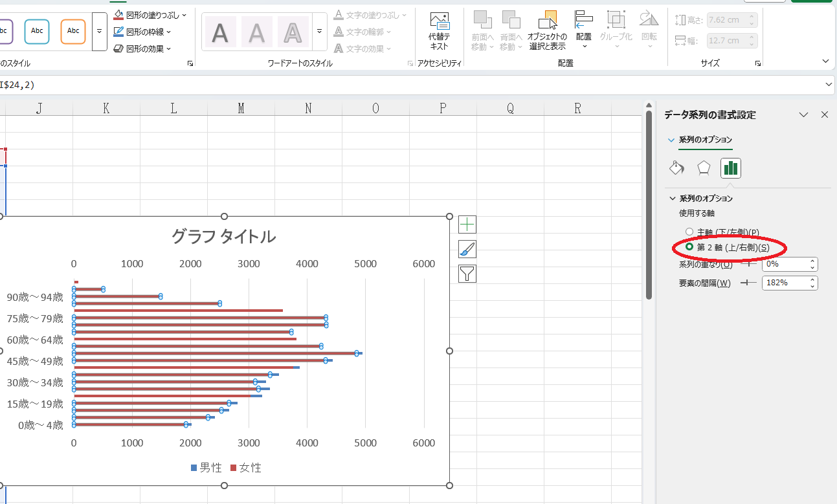Open the 図形の効果 shape effects icon
The height and width of the screenshot is (504, 837).
[118, 48]
